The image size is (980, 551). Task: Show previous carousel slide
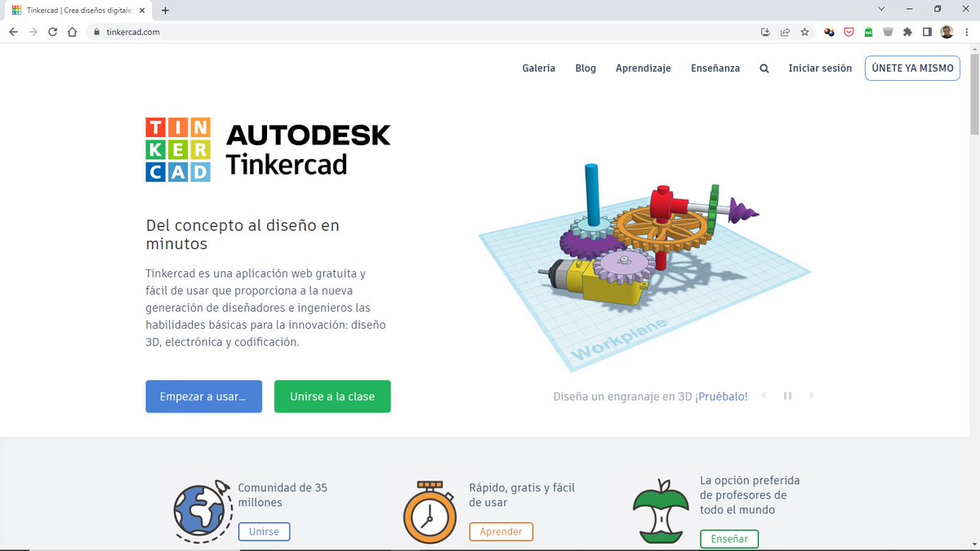(764, 396)
